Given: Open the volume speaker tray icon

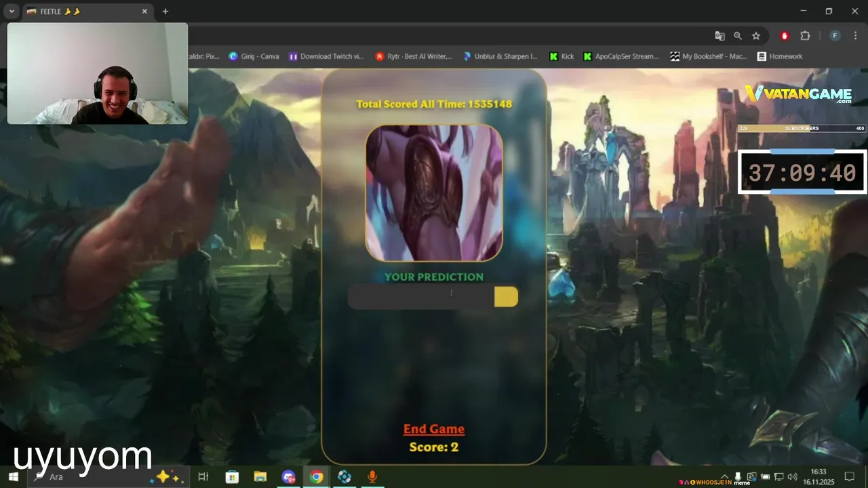Looking at the screenshot, I should 792,477.
